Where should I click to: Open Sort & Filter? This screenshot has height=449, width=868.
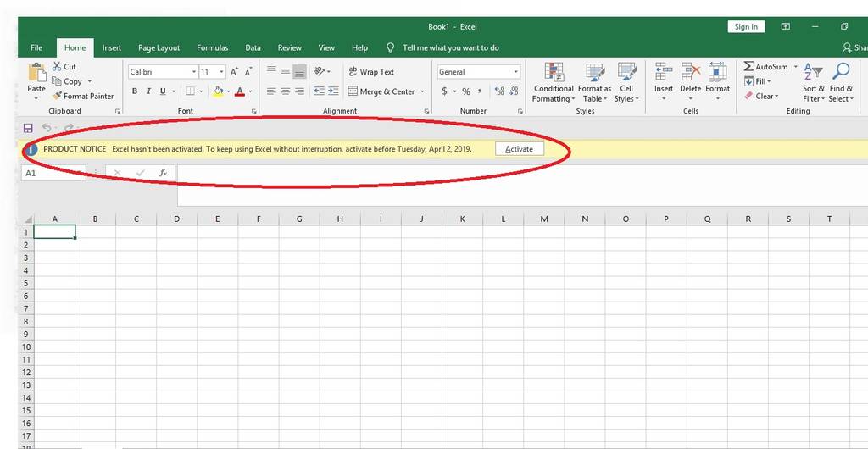click(x=814, y=82)
